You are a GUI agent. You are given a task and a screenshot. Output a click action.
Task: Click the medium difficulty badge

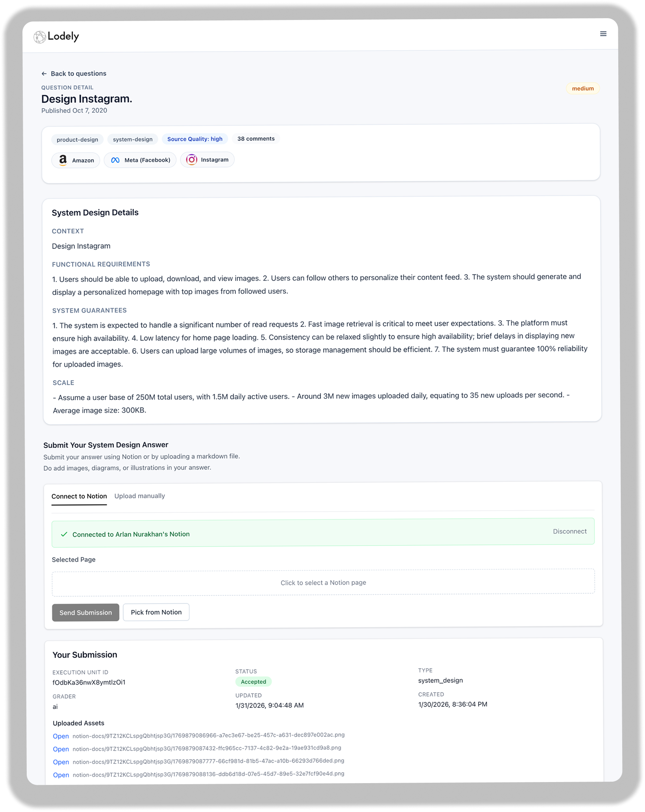583,88
